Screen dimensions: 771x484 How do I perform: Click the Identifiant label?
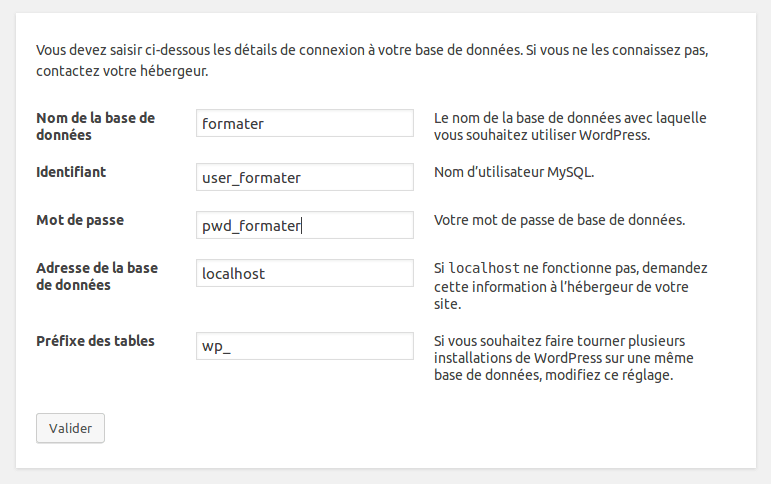click(71, 172)
